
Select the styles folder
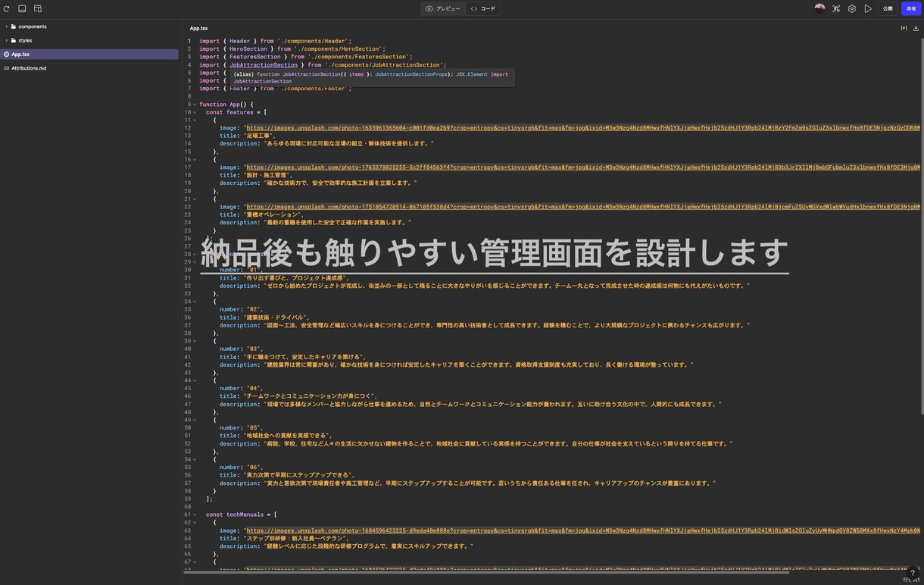(x=25, y=40)
